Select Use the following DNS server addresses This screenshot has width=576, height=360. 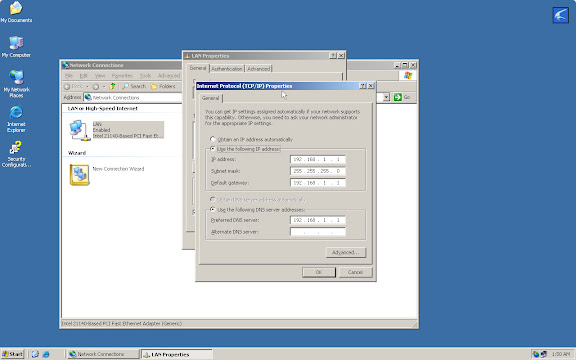212,209
